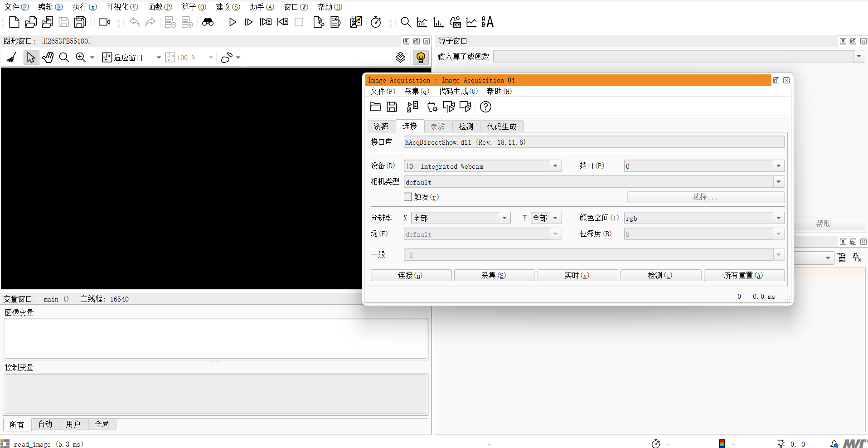
Task: Open the 助手 menu
Action: pyautogui.click(x=262, y=7)
